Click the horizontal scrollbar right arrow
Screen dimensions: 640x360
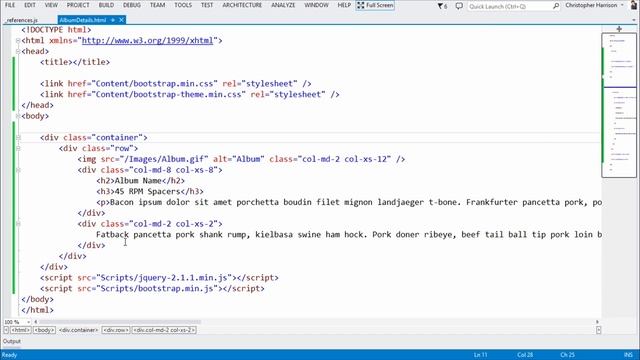point(597,322)
